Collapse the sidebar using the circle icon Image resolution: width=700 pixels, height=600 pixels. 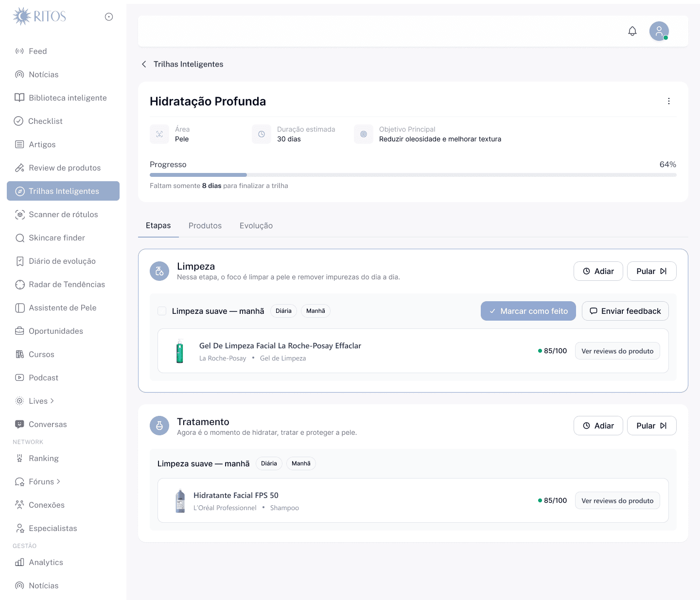(109, 17)
